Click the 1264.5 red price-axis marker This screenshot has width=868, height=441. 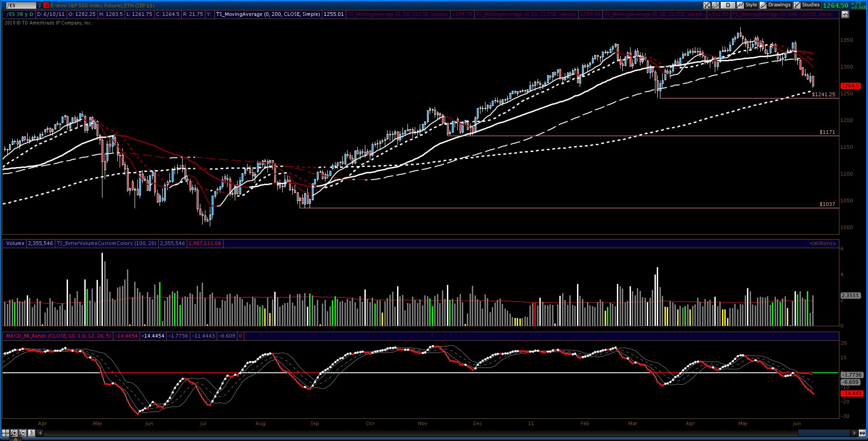pyautogui.click(x=850, y=86)
